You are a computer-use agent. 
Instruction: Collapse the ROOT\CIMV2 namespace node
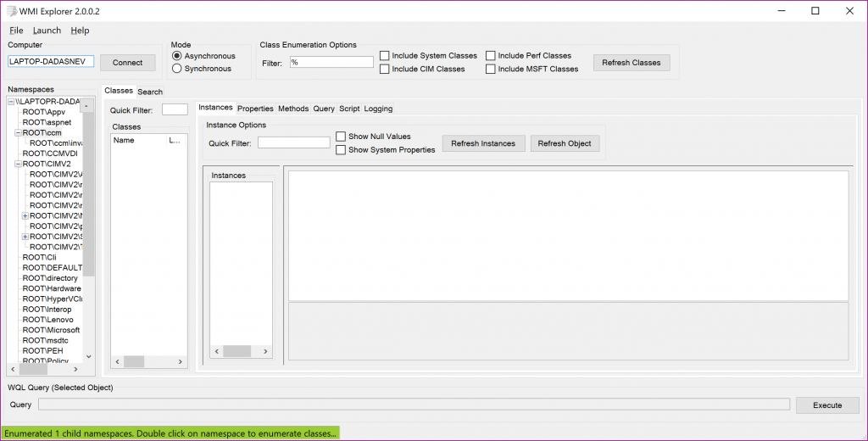coord(19,164)
